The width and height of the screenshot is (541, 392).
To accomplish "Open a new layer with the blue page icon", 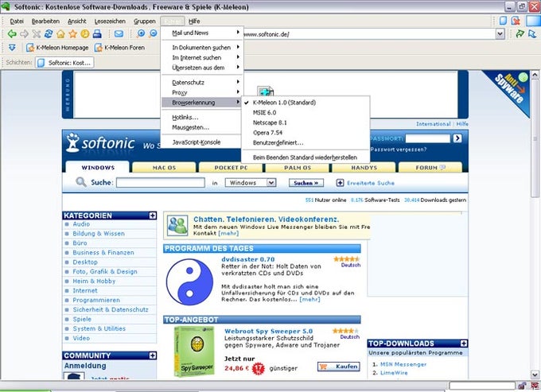I will point(504,21).
